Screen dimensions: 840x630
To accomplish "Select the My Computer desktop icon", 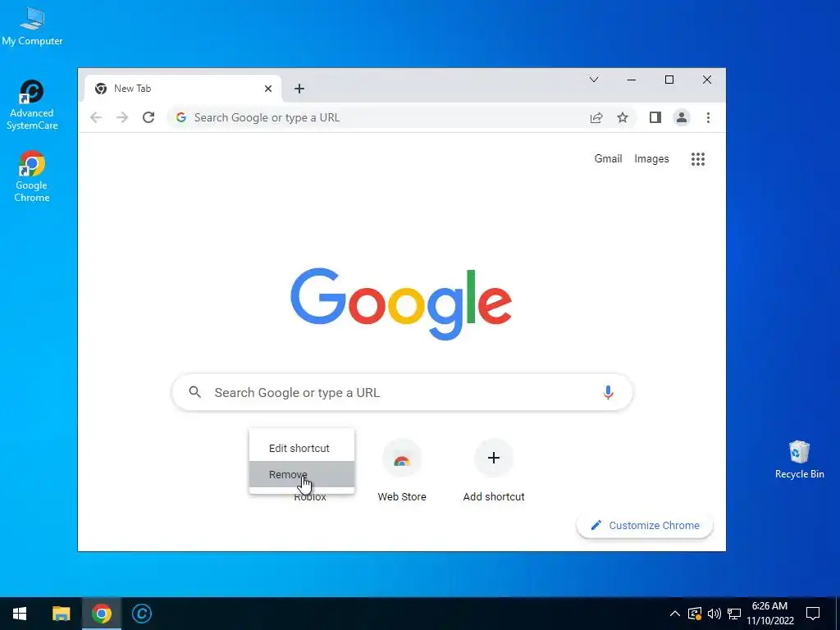I will pyautogui.click(x=32, y=27).
